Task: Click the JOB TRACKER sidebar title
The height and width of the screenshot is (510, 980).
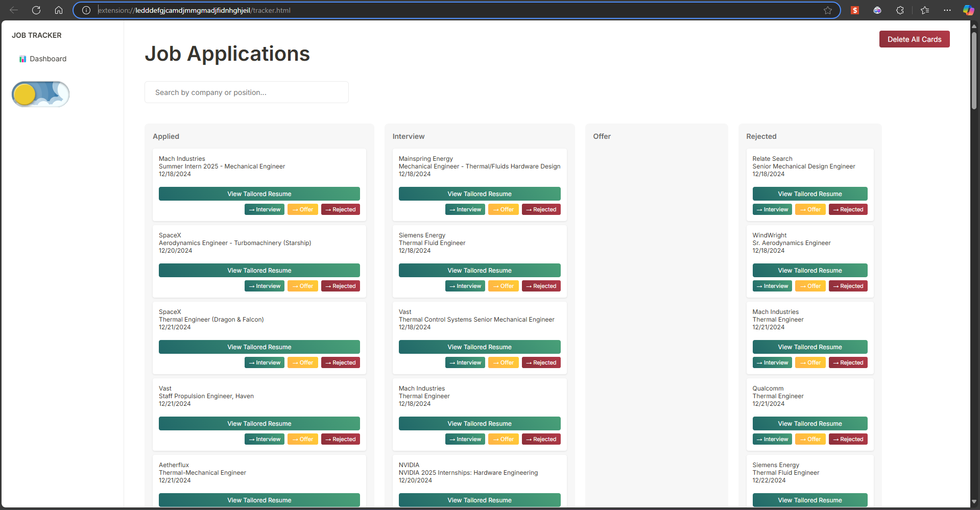Action: tap(37, 35)
